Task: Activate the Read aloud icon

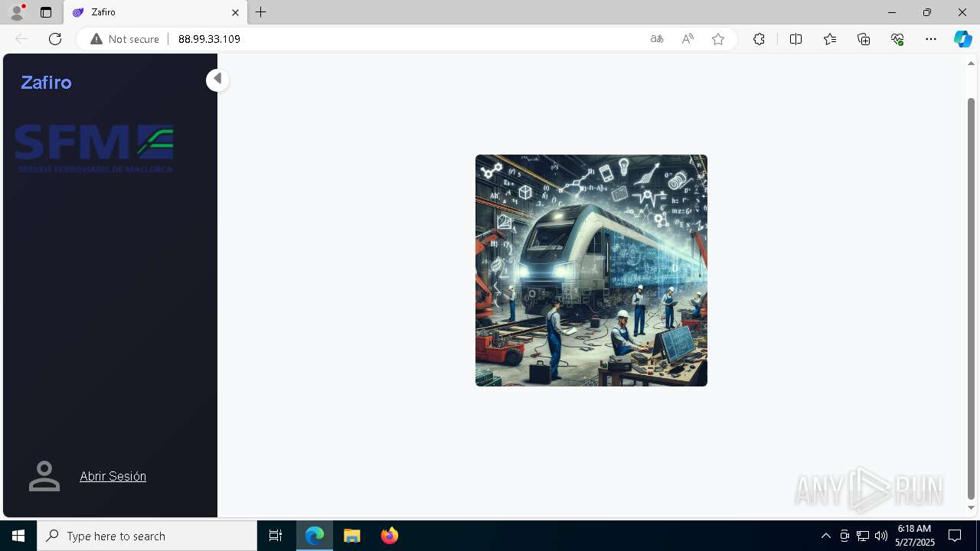Action: click(x=688, y=39)
